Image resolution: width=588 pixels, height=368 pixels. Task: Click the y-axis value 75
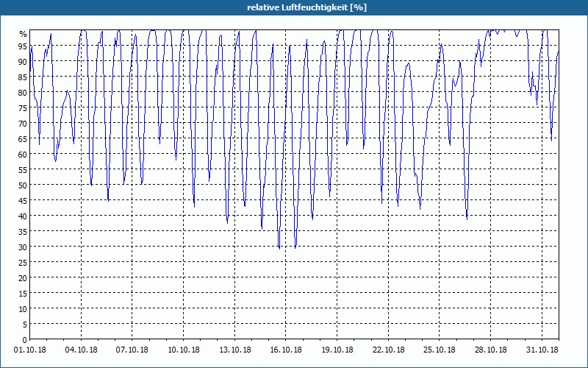[x=23, y=108]
